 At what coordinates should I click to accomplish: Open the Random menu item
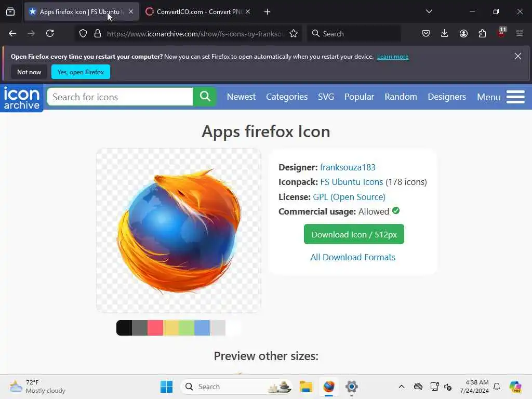click(x=401, y=97)
